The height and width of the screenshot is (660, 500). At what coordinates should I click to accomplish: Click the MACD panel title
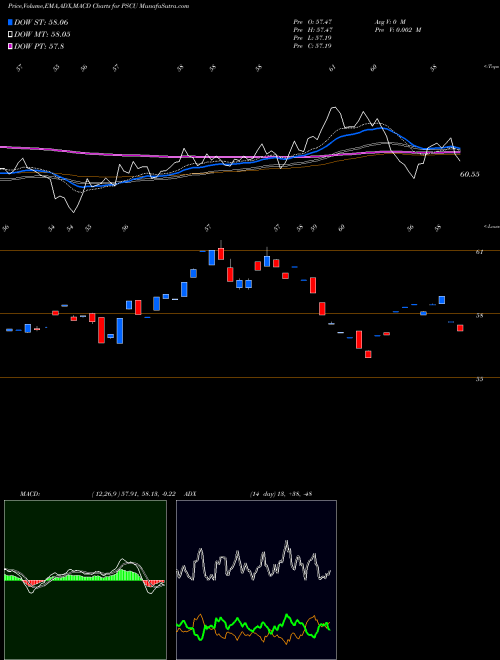[x=30, y=494]
